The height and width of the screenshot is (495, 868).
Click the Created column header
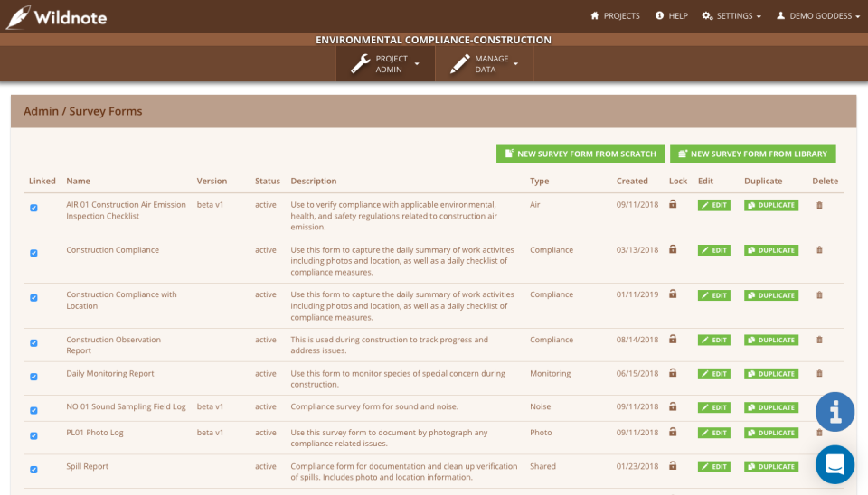click(632, 181)
